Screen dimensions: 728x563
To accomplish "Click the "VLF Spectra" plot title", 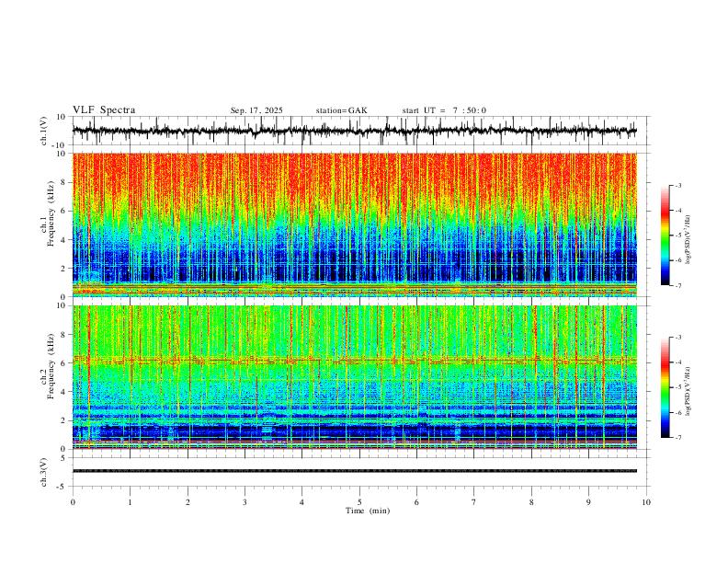I will coord(104,110).
